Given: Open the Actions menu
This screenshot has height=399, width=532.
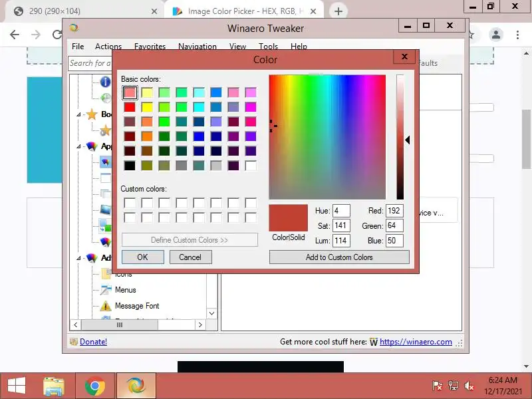Looking at the screenshot, I should click(108, 46).
